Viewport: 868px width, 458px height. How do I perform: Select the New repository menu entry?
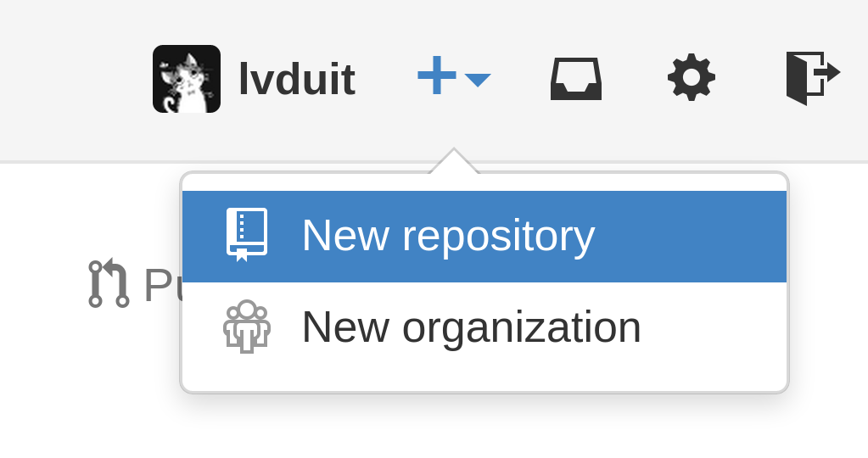point(484,236)
